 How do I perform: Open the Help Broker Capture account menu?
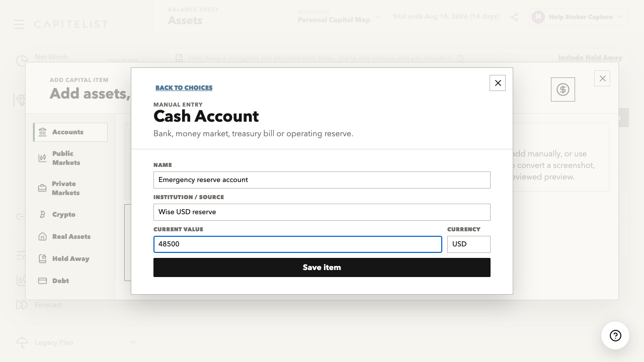coord(579,17)
